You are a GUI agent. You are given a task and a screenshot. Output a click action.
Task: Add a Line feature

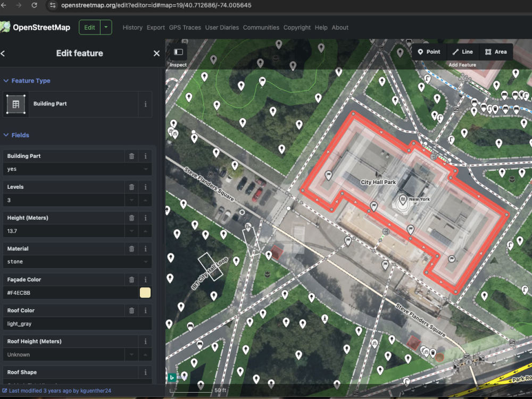[463, 52]
